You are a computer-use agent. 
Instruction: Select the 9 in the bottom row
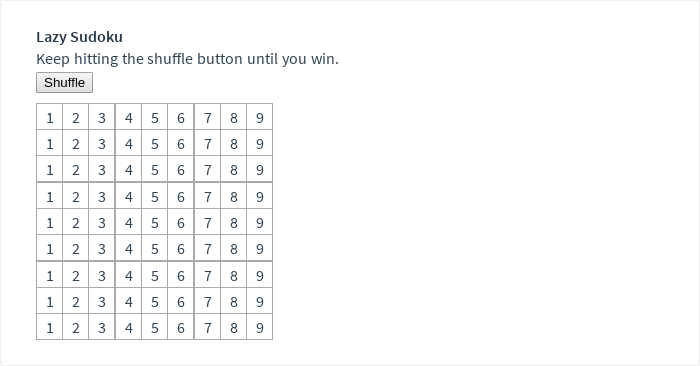260,327
